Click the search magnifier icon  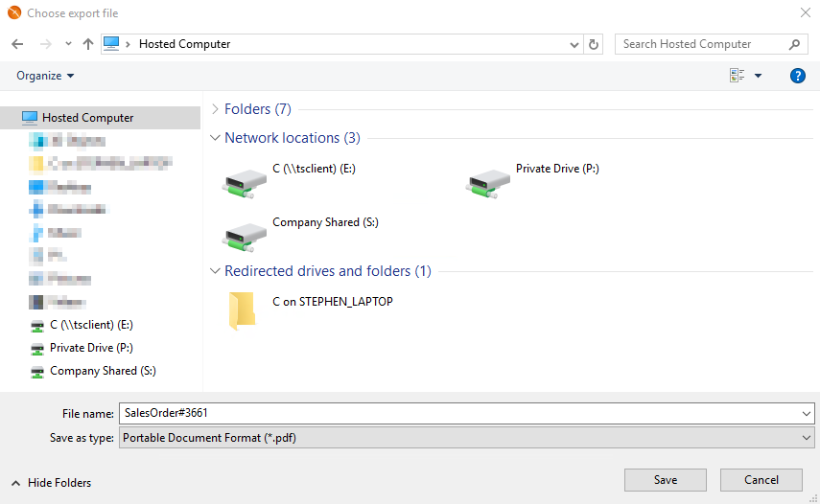[794, 44]
